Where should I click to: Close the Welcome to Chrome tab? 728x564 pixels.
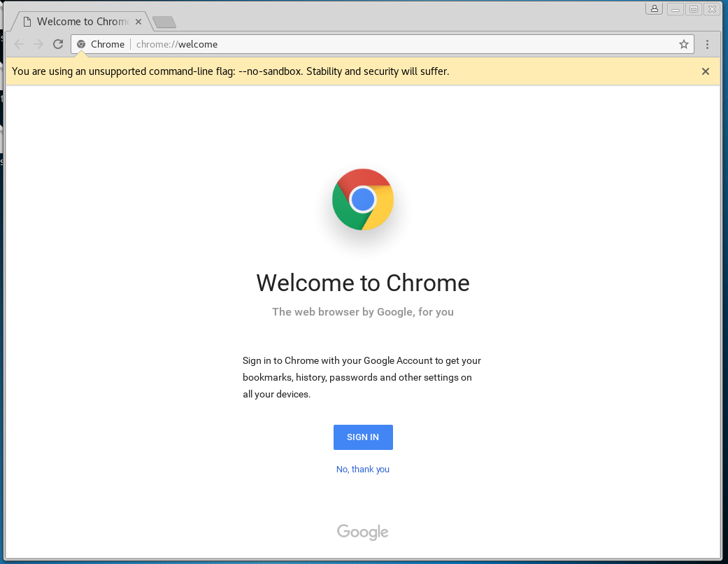[x=138, y=22]
